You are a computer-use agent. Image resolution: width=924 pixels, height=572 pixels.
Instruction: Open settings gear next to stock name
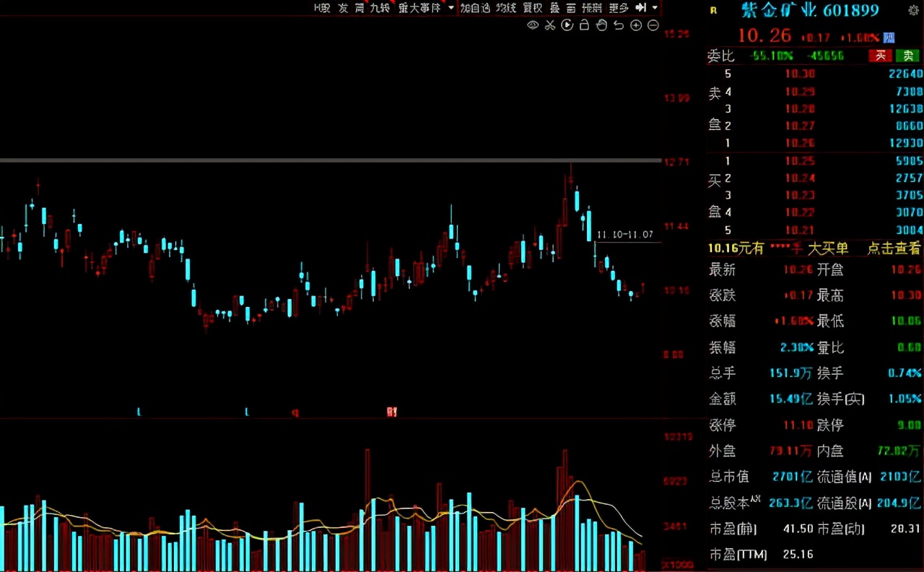[x=913, y=10]
